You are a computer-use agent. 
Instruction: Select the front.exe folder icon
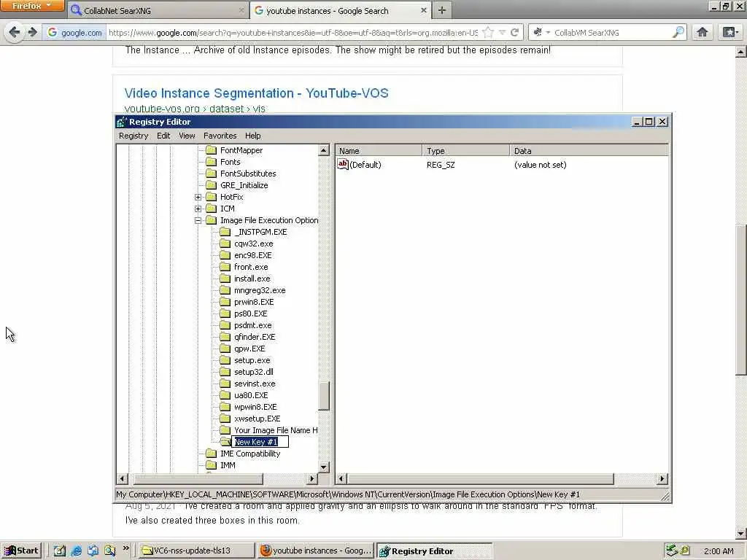(x=225, y=267)
